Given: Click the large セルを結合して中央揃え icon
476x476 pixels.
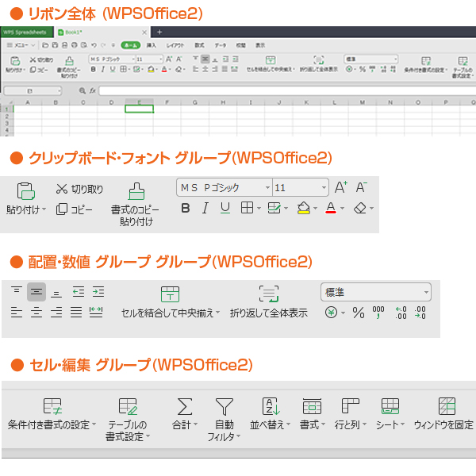Looking at the screenshot, I should click(170, 294).
